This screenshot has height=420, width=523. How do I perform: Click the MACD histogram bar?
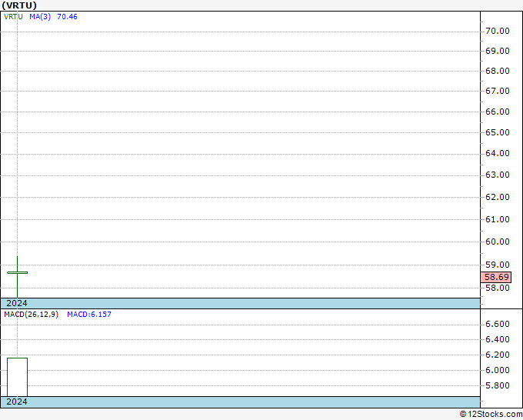tap(18, 377)
